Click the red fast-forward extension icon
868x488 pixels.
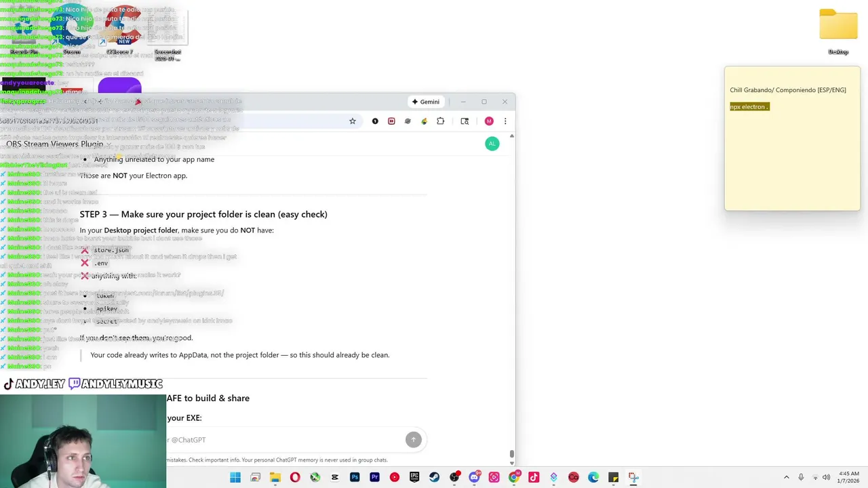click(x=391, y=121)
